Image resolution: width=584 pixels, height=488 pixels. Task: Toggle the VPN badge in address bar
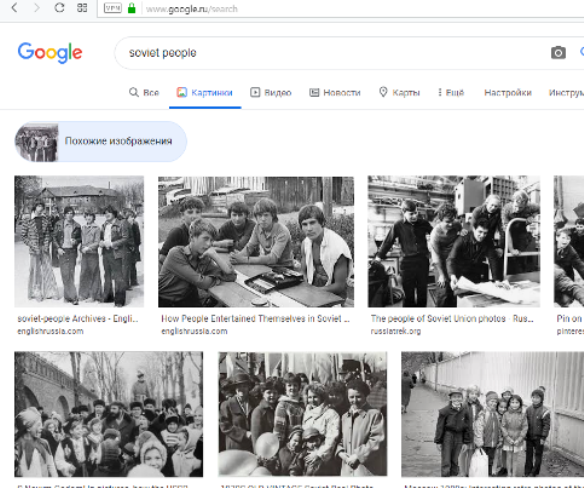click(x=112, y=8)
